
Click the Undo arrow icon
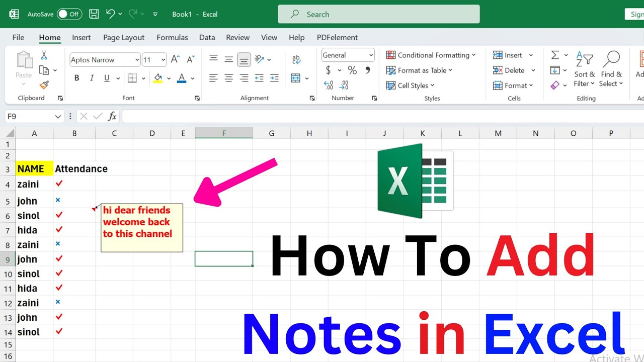pyautogui.click(x=111, y=14)
